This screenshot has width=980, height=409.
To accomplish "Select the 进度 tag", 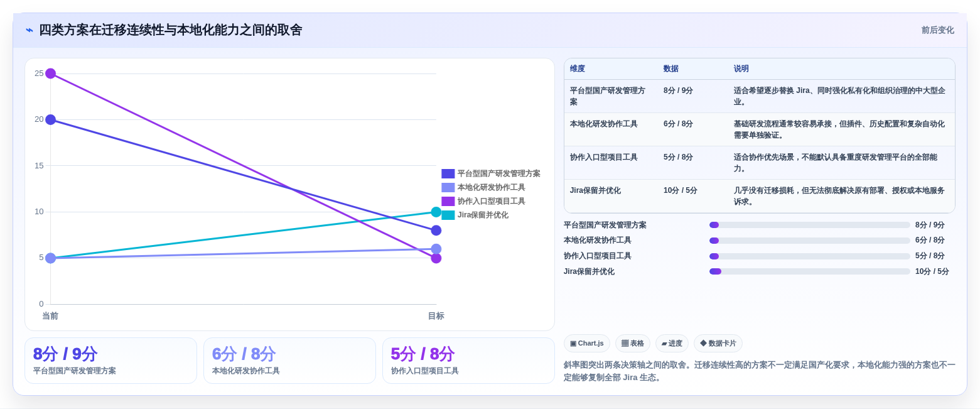I will (672, 344).
